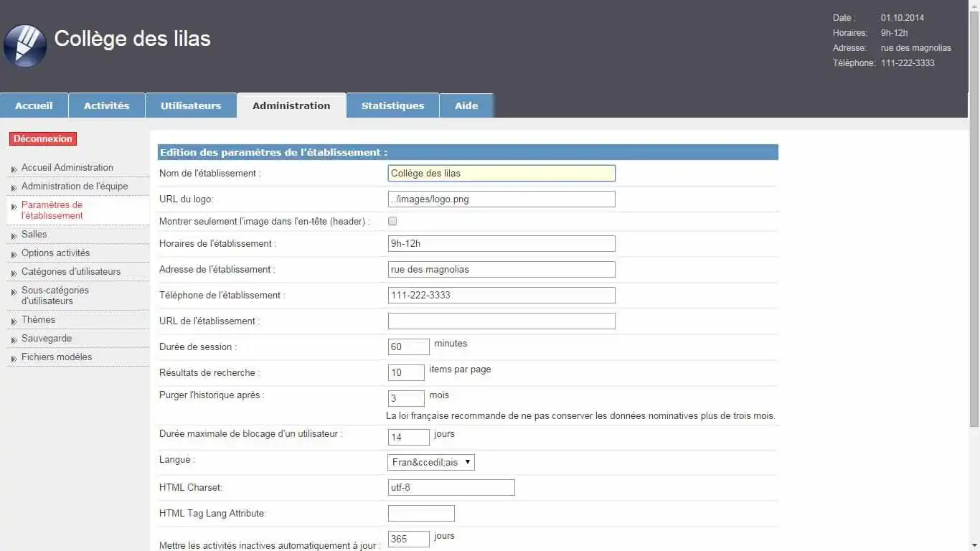Edit Horaires de l'établissement field
Viewport: 980px width, 551px height.
(x=501, y=243)
